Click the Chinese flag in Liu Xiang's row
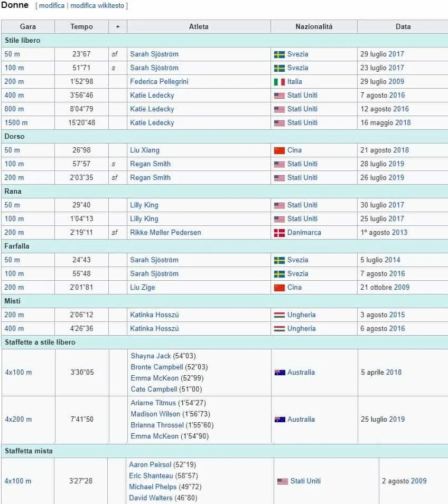 (279, 150)
